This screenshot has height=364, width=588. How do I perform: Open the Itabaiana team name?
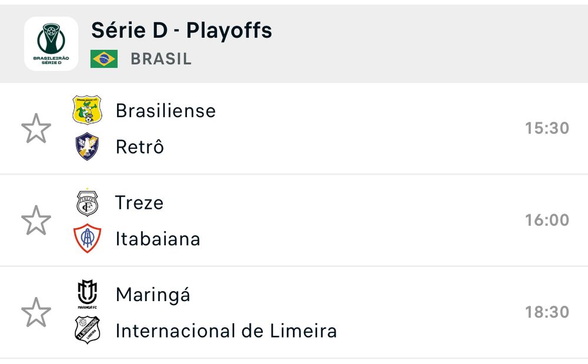[158, 239]
